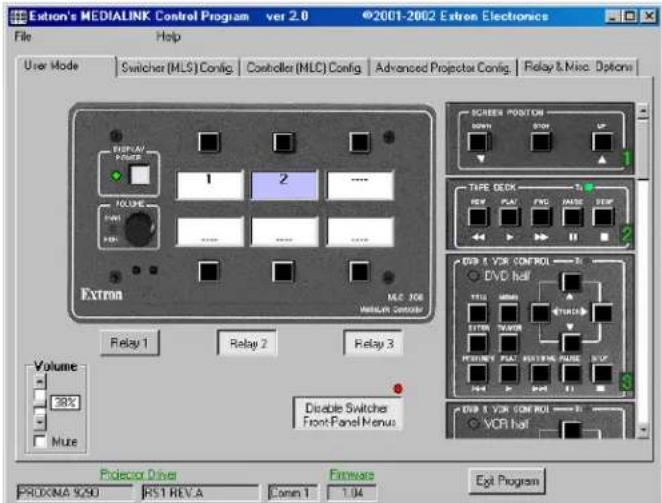Viewport: 662px width, 503px height.
Task: Click the DVD navigation up arrow button
Action: tap(571, 282)
